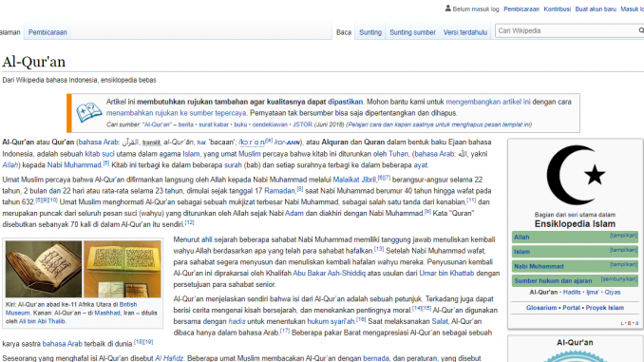Click the search magnifier icon
Image resolution: width=644 pixels, height=362 pixels.
tap(641, 30)
